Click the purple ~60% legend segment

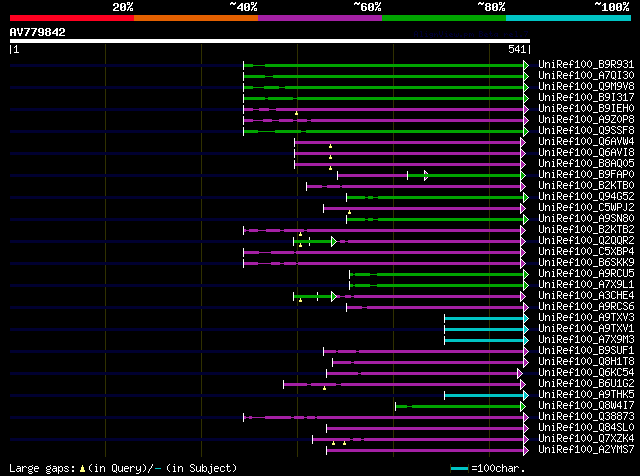click(x=320, y=18)
